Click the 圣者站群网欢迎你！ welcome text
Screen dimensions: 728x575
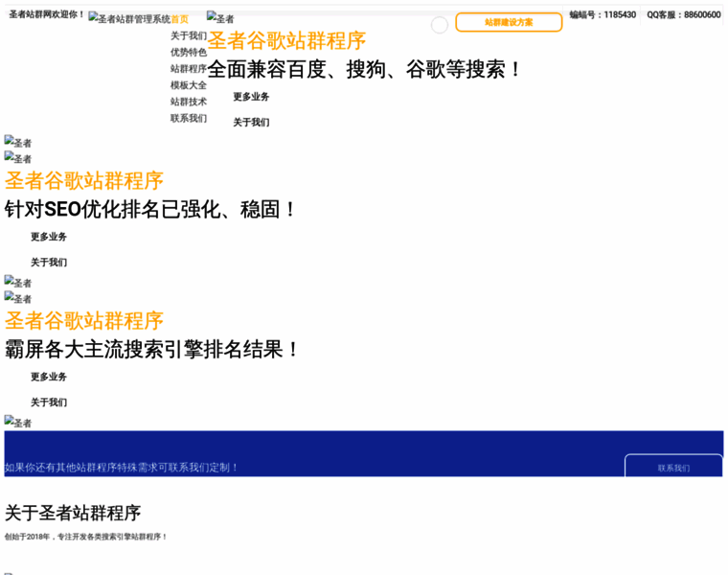pos(46,14)
